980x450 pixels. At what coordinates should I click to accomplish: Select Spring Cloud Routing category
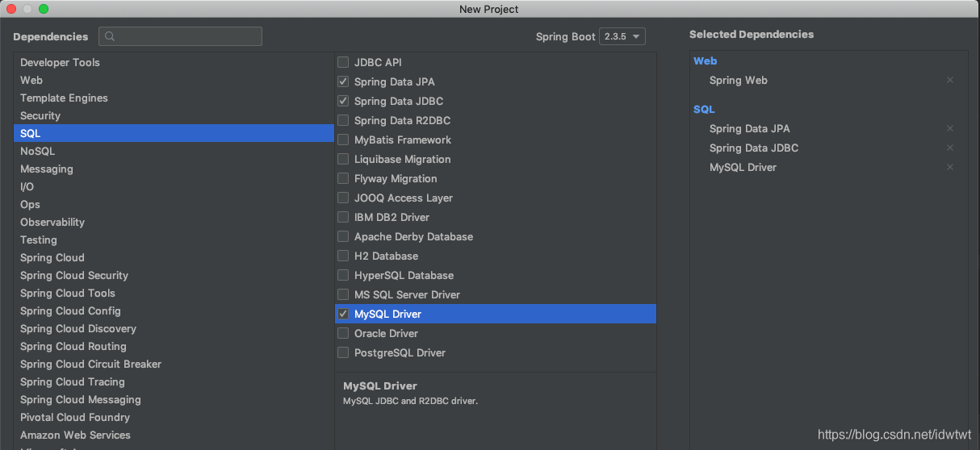(x=174, y=346)
